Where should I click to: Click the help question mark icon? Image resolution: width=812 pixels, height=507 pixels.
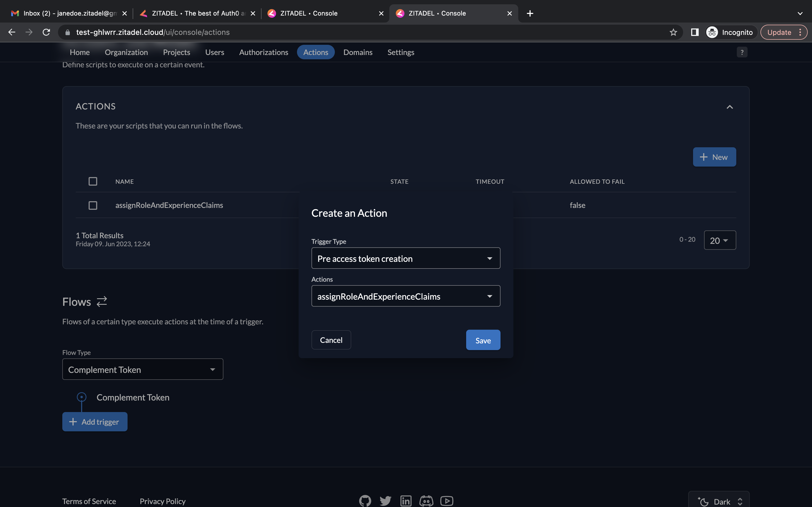point(742,52)
